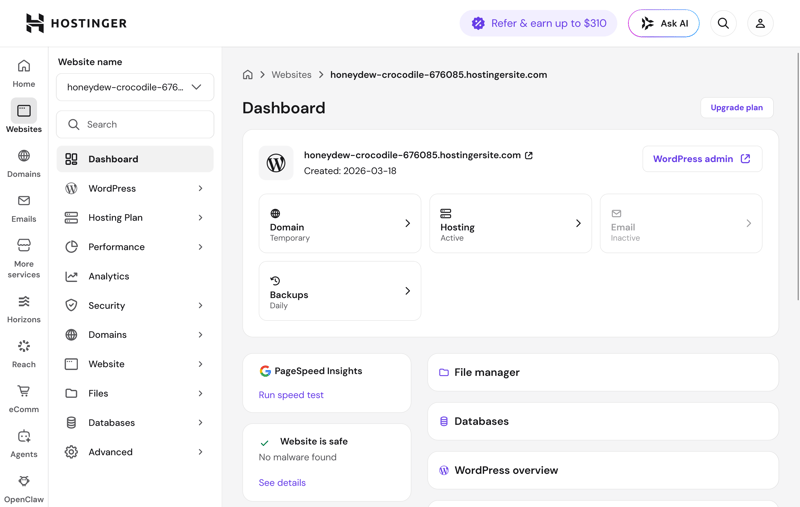Expand the Performance chevron

click(201, 247)
